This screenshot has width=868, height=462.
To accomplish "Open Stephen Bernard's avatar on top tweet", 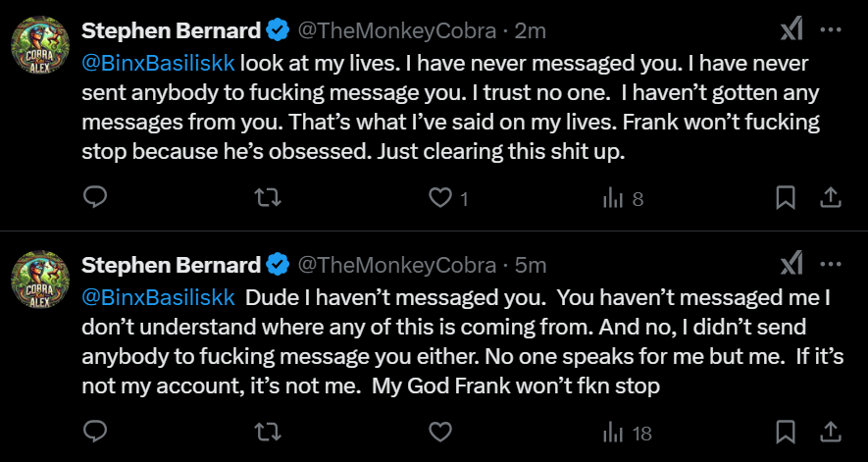I will (x=40, y=47).
